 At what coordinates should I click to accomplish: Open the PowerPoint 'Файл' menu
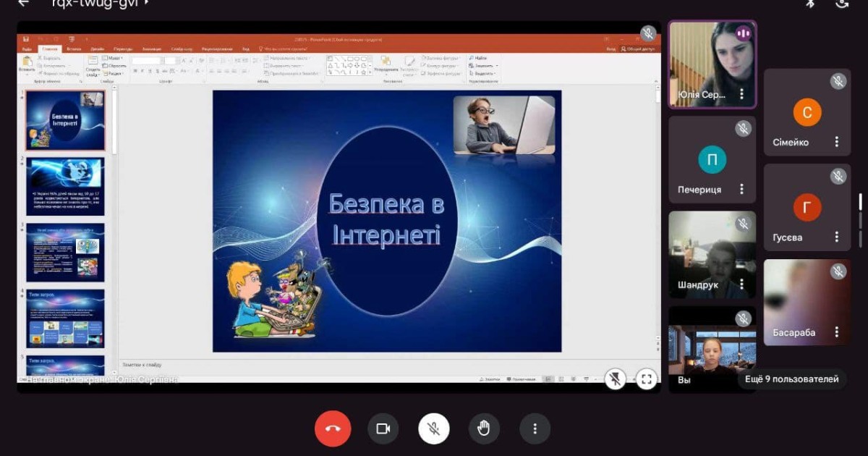27,49
